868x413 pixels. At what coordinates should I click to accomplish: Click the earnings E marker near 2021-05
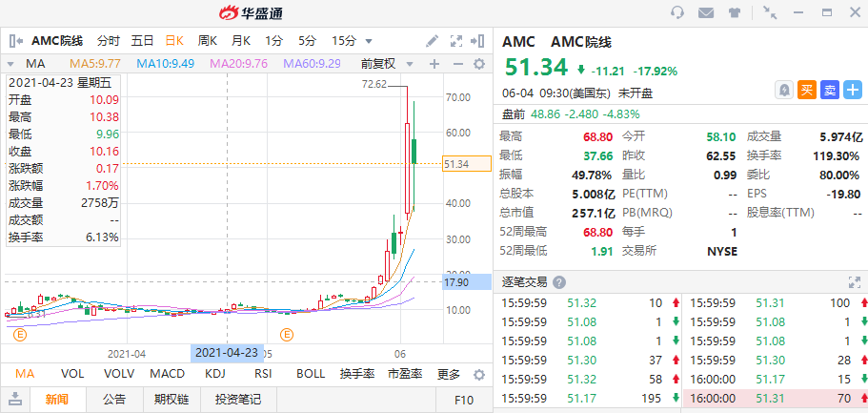[287, 334]
